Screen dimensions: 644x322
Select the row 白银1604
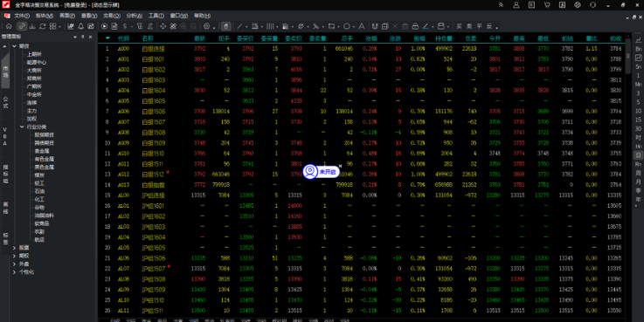362,90
